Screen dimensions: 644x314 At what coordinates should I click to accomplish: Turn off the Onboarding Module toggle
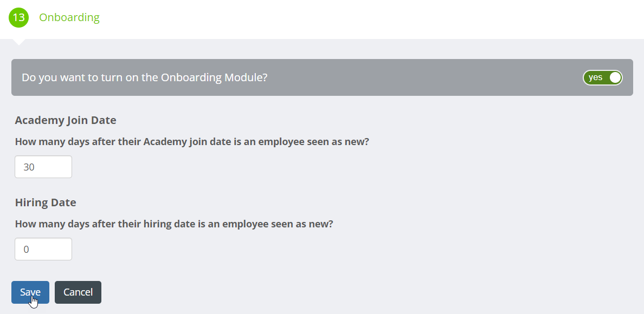(x=602, y=77)
